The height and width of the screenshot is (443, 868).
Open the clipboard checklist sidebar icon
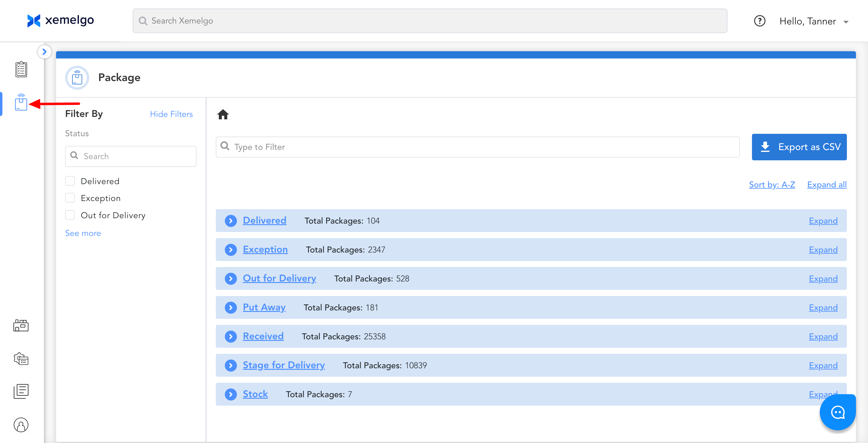[x=21, y=69]
